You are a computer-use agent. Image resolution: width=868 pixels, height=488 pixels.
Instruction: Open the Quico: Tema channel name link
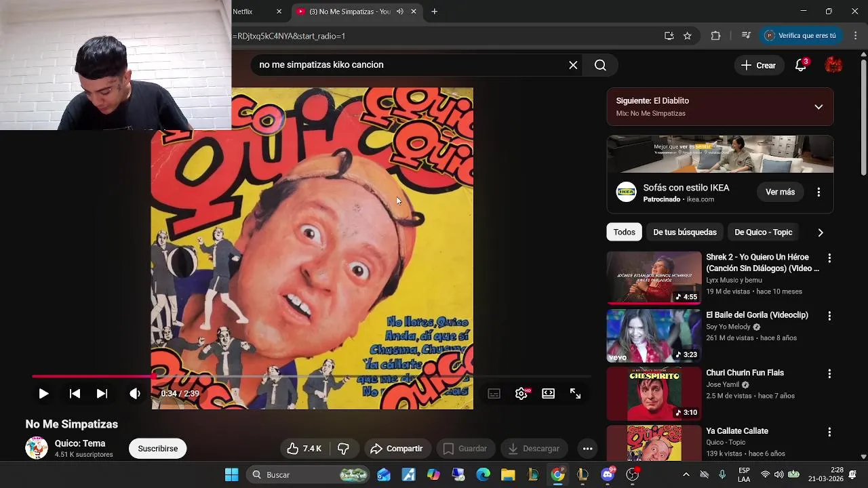80,443
